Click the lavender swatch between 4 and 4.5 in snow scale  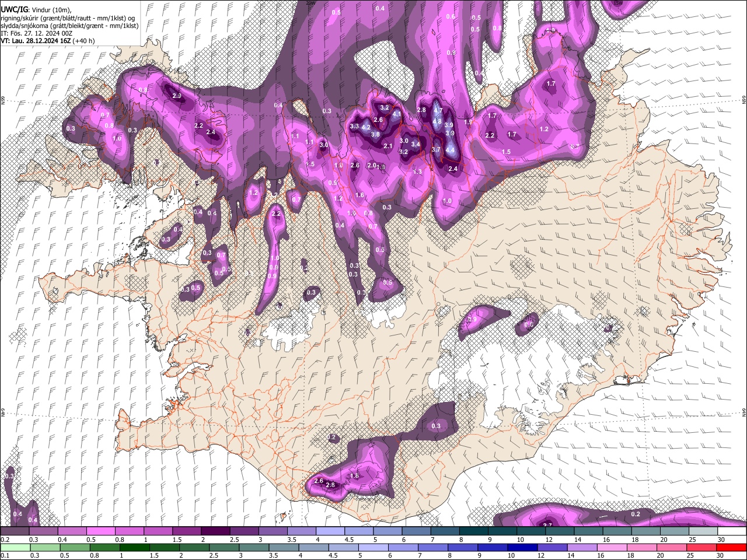(x=330, y=531)
